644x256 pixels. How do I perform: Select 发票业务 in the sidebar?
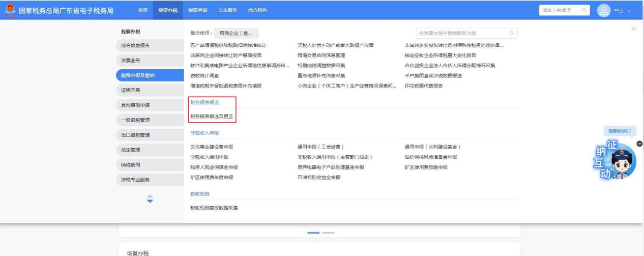pyautogui.click(x=130, y=61)
